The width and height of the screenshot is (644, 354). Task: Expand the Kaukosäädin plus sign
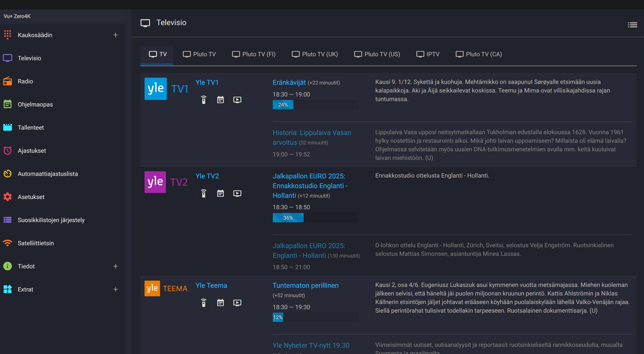[115, 35]
